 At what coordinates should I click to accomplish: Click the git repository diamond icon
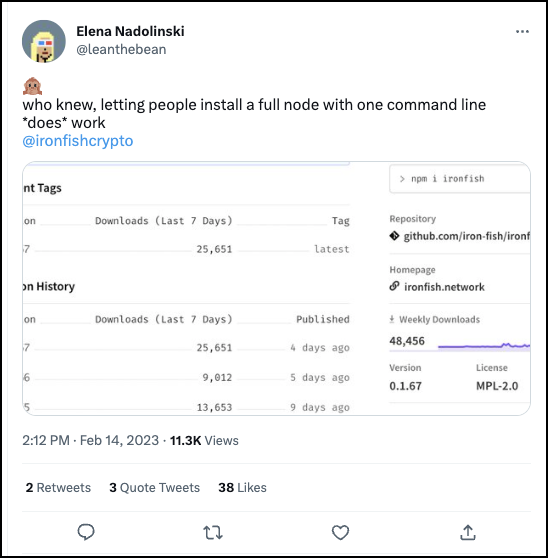point(394,236)
